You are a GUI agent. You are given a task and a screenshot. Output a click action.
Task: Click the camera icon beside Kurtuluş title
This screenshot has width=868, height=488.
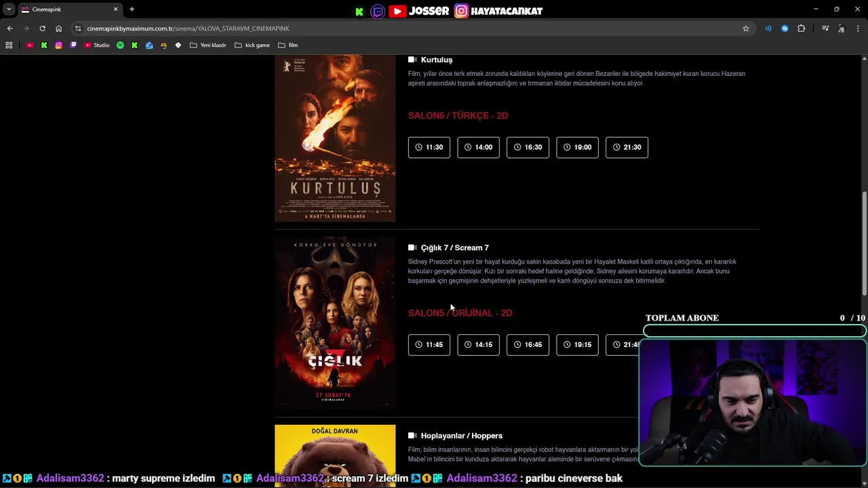412,60
